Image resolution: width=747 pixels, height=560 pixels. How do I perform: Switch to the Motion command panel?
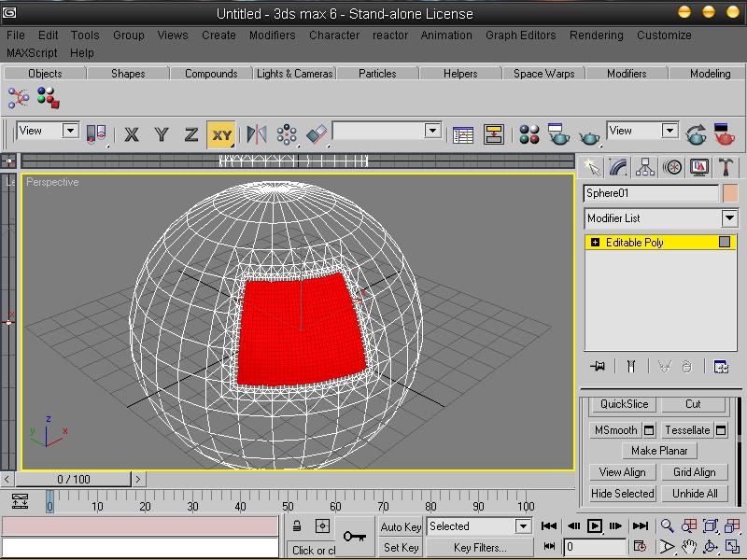(x=672, y=167)
